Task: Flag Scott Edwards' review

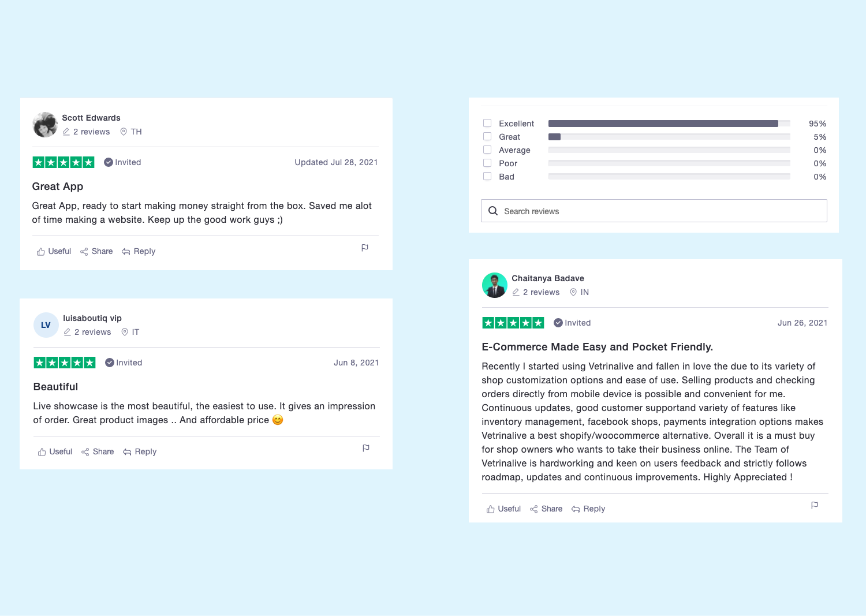Action: click(364, 248)
